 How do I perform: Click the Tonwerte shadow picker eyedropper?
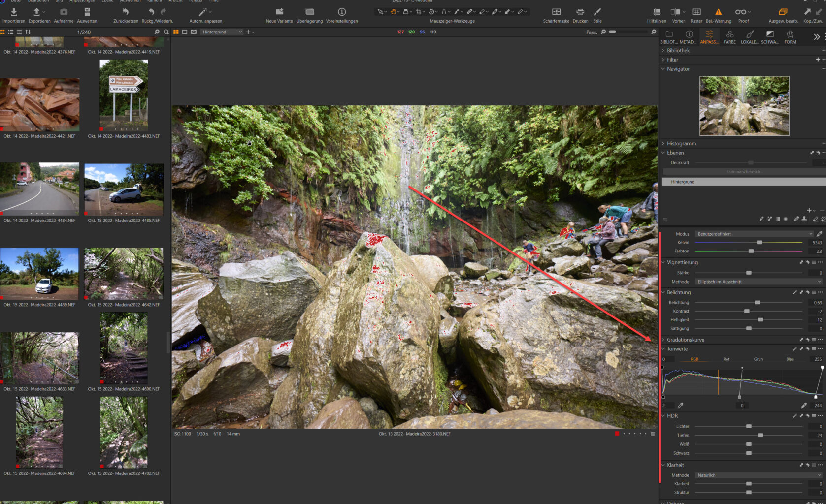(681, 406)
